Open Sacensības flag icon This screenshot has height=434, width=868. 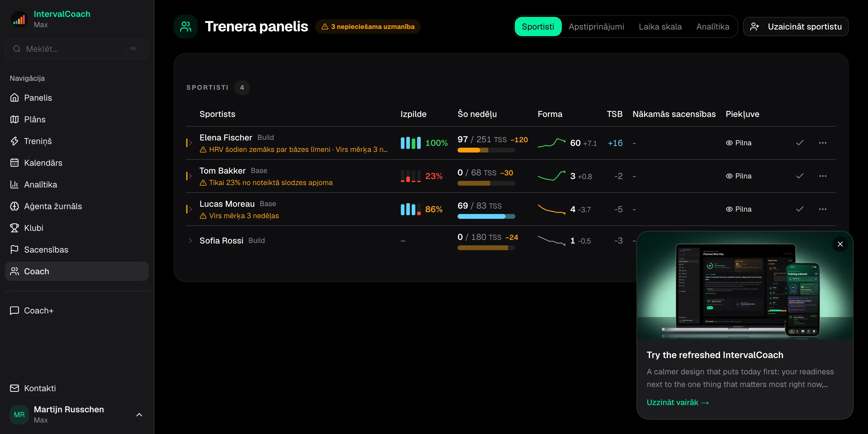tap(14, 249)
